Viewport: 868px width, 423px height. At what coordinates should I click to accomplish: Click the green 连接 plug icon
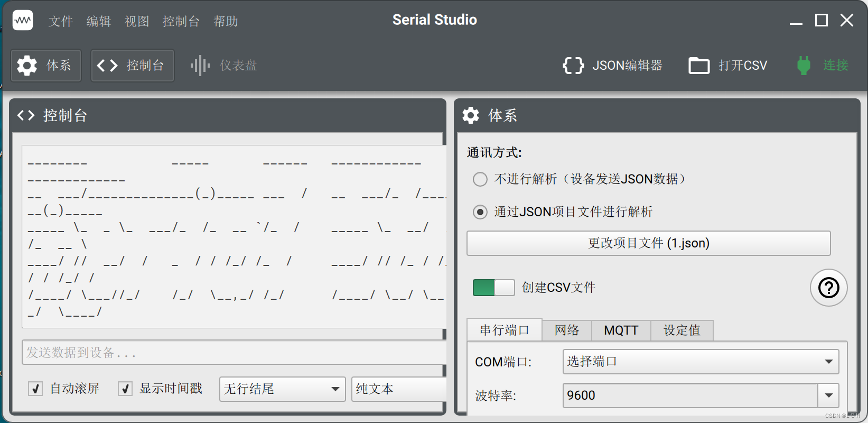(x=804, y=66)
